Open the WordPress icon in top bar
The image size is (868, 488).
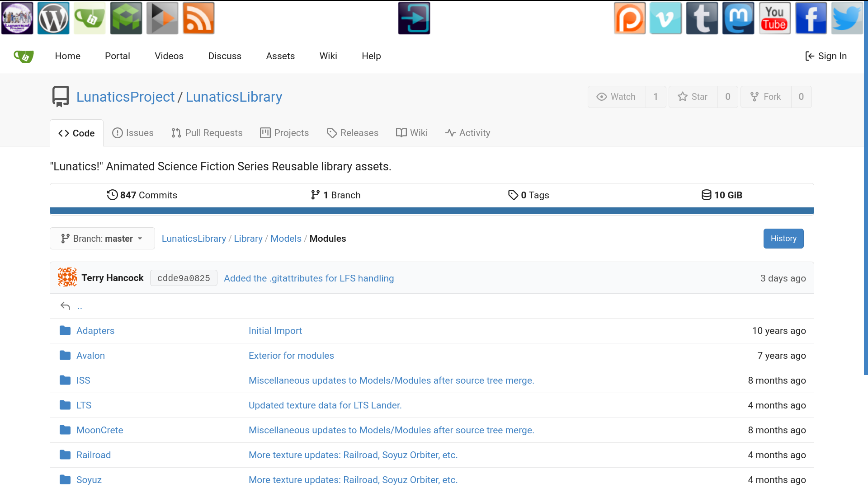(x=53, y=19)
